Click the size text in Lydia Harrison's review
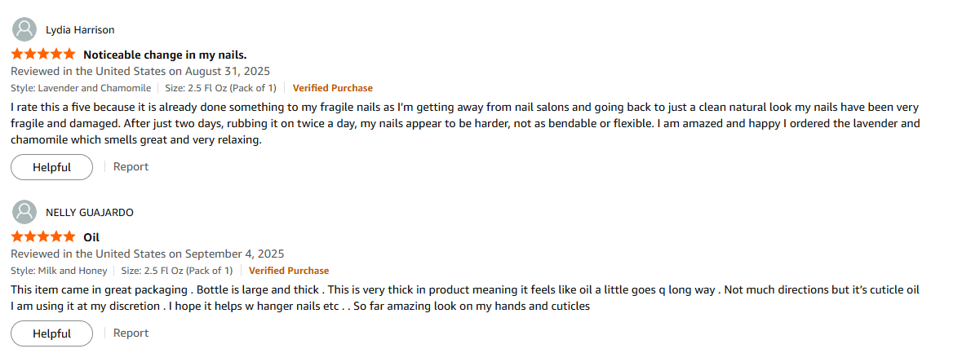 click(x=220, y=88)
